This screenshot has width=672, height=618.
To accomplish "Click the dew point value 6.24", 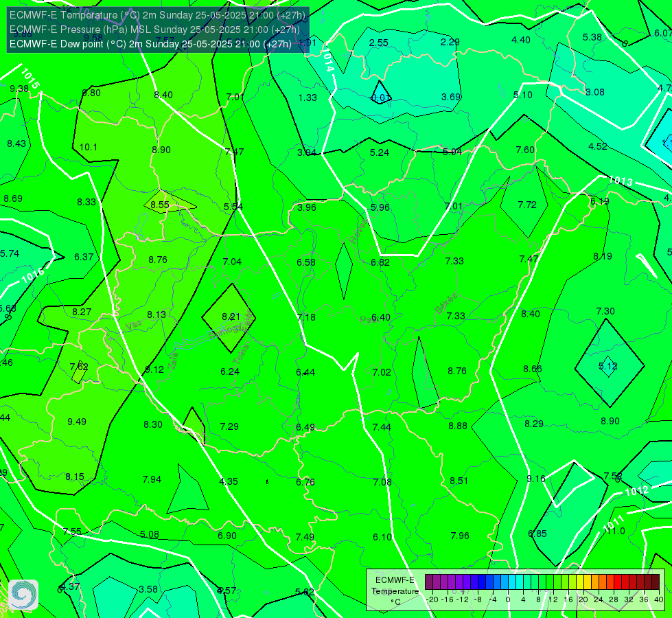I will pyautogui.click(x=230, y=371).
